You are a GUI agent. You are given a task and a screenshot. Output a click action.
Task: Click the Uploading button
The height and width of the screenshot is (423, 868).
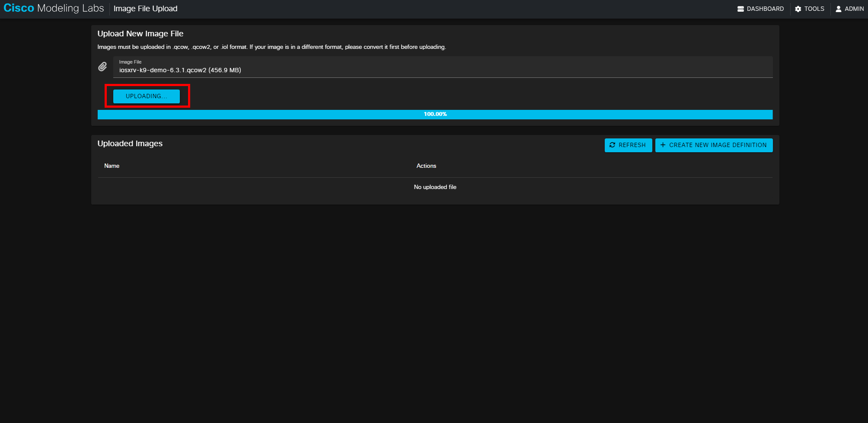point(147,96)
